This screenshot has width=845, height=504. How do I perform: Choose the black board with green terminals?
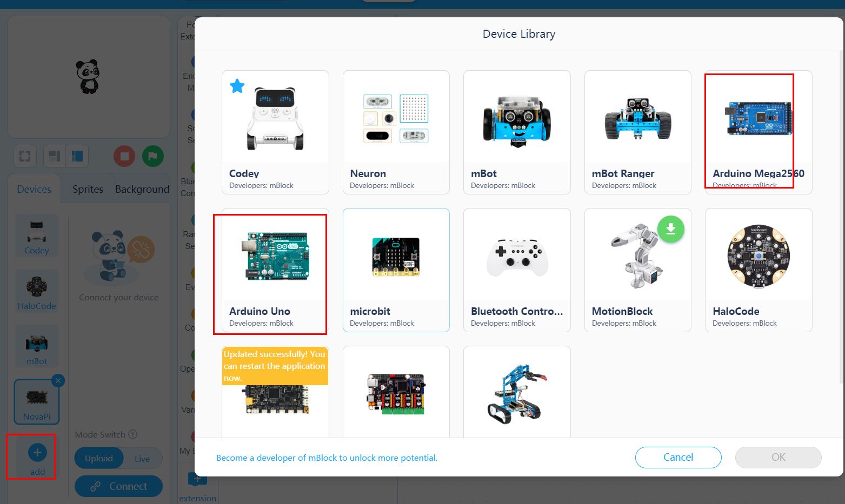pyautogui.click(x=396, y=392)
